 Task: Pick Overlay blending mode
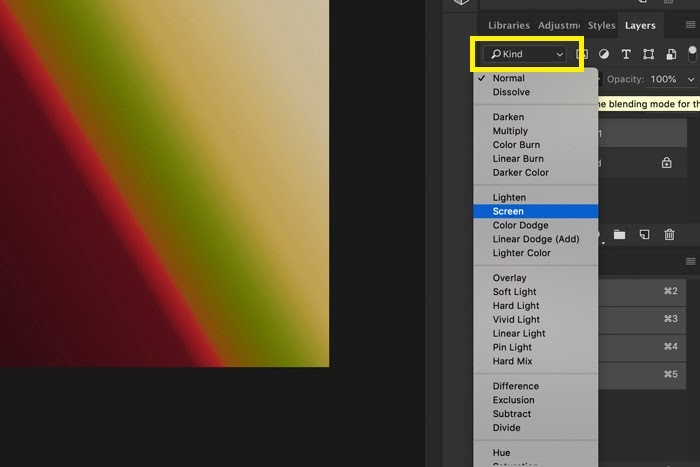tap(509, 278)
